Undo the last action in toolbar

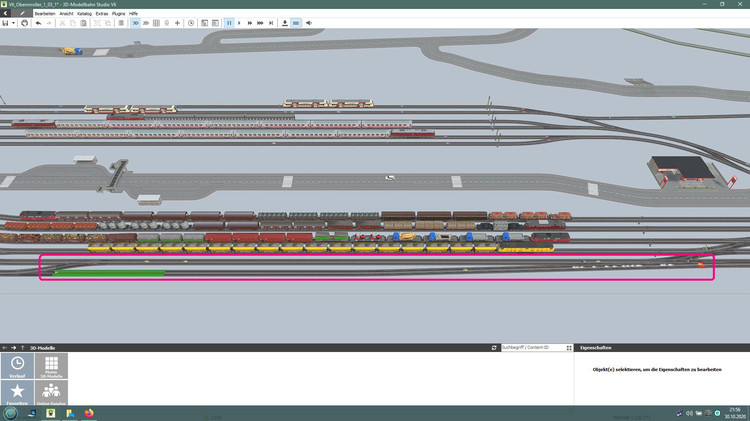pyautogui.click(x=38, y=22)
